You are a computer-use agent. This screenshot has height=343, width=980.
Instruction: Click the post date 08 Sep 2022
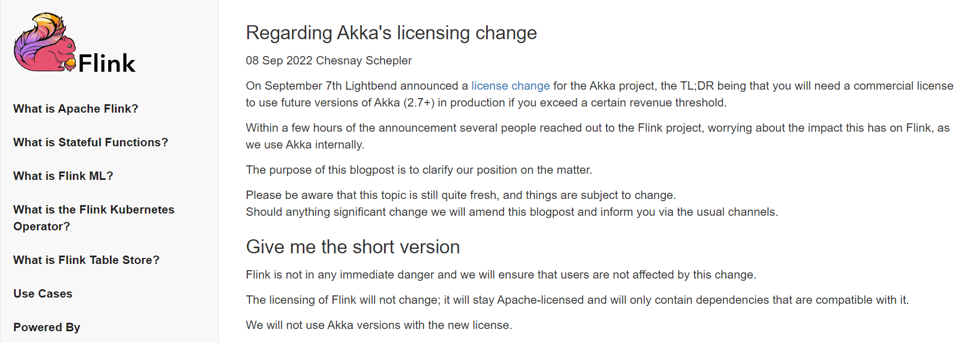[x=279, y=61]
